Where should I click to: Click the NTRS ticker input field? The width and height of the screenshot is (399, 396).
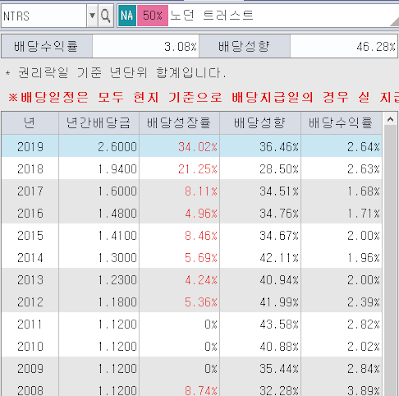click(x=44, y=16)
